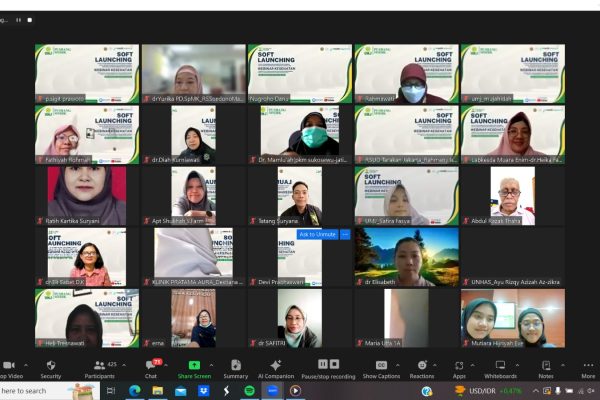This screenshot has height=400, width=600.
Task: Open Dropbox from the taskbar
Action: pos(203,391)
